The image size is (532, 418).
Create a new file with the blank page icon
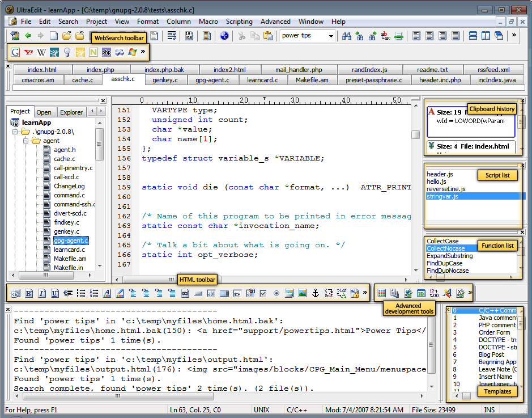54,35
